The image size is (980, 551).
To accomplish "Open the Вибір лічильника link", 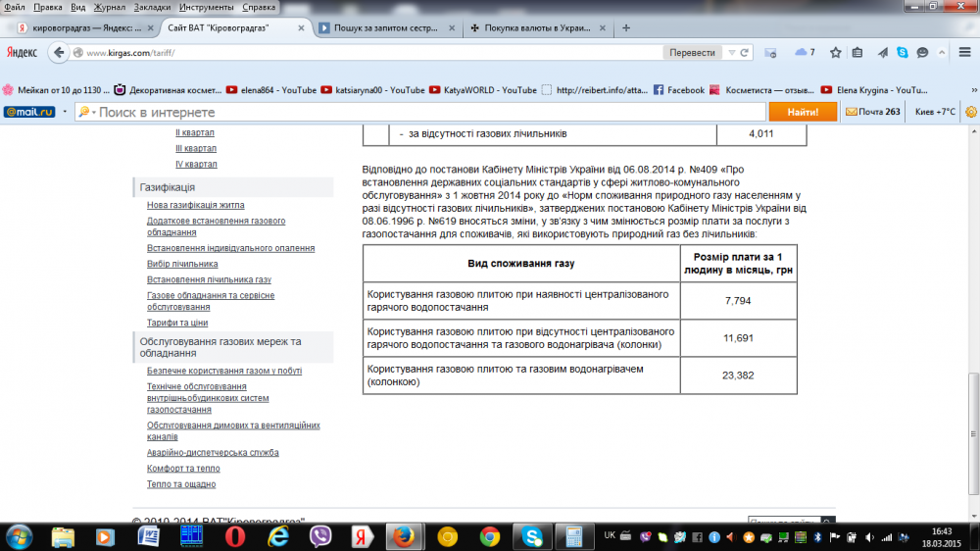I will pyautogui.click(x=182, y=264).
